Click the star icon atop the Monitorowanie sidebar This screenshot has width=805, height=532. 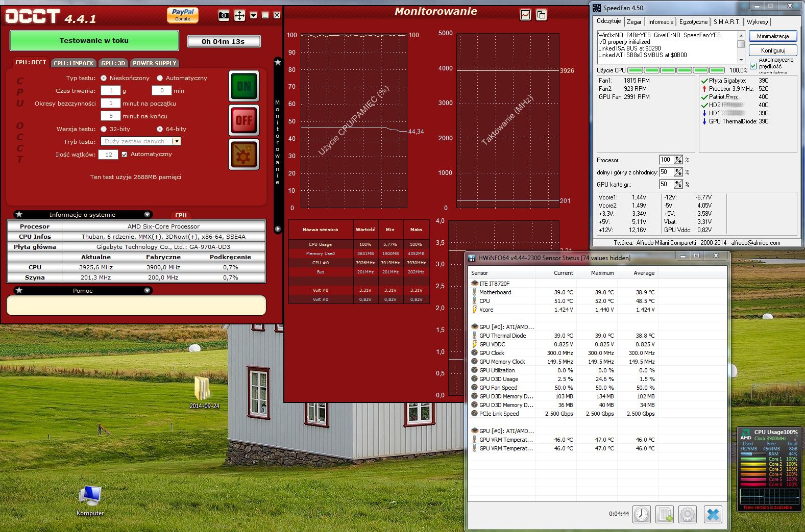278,62
